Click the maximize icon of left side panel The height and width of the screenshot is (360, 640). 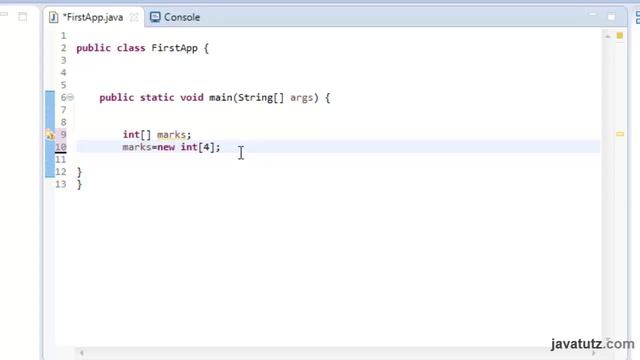(23, 17)
